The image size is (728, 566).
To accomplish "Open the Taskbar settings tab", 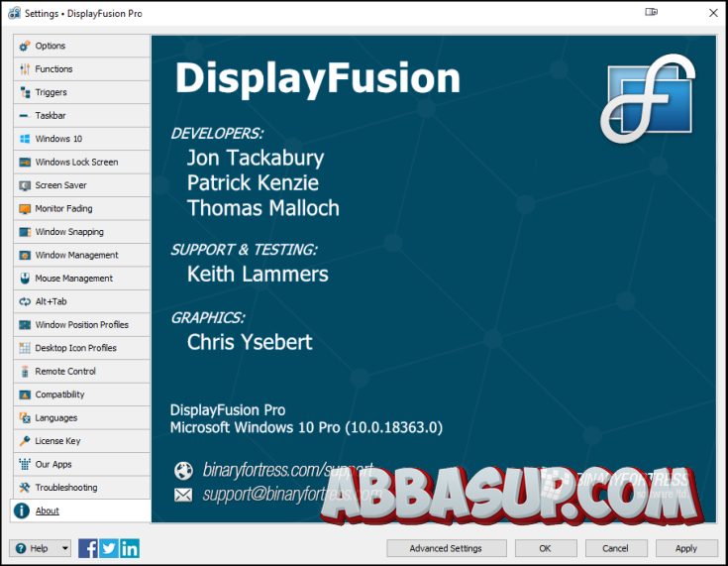I will pyautogui.click(x=81, y=116).
